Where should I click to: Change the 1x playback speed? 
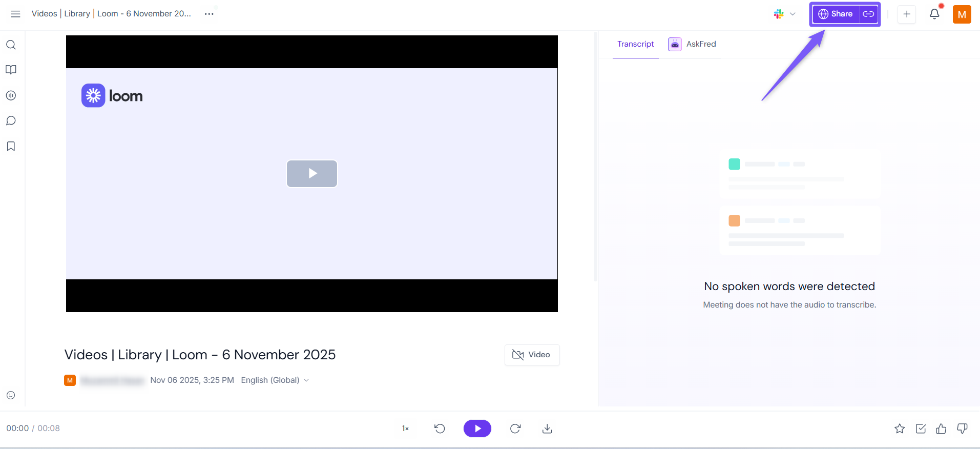point(405,428)
